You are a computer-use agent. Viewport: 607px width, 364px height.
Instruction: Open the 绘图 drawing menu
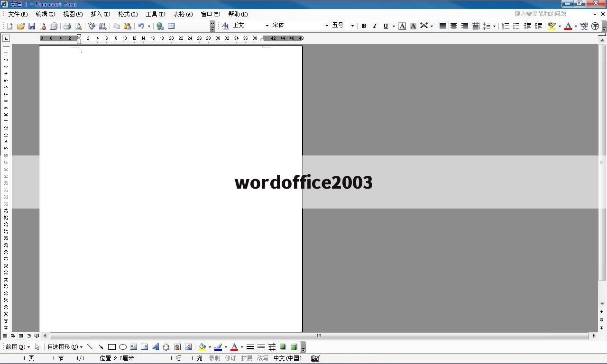tap(18, 347)
